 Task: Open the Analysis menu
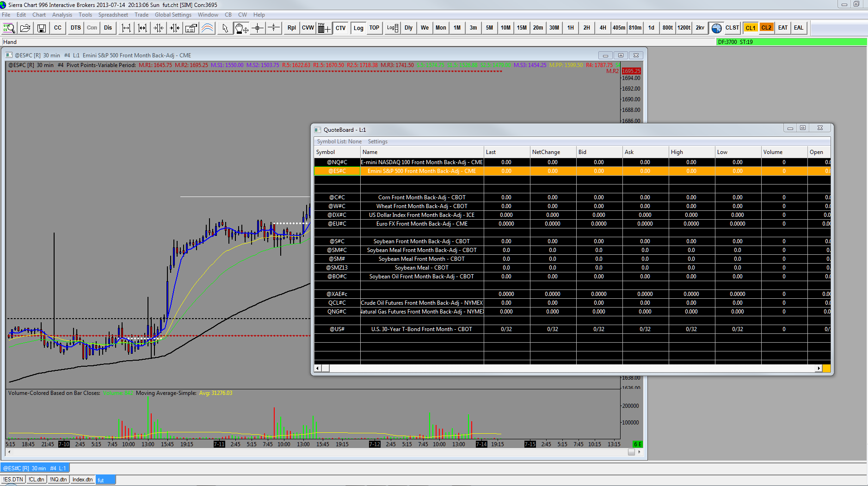(x=62, y=15)
